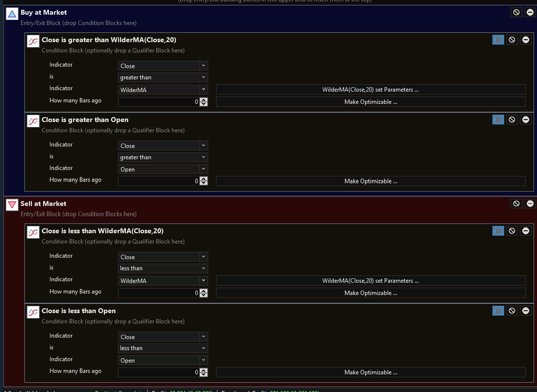Viewport: 537px width, 392px height.
Task: Collapse the Sell at Market block with minus
Action: [x=530, y=203]
